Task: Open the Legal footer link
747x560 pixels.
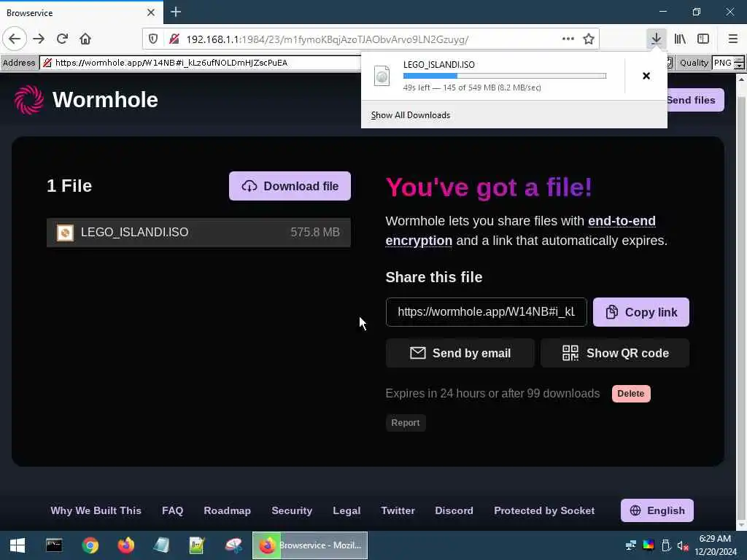Action: (x=347, y=510)
